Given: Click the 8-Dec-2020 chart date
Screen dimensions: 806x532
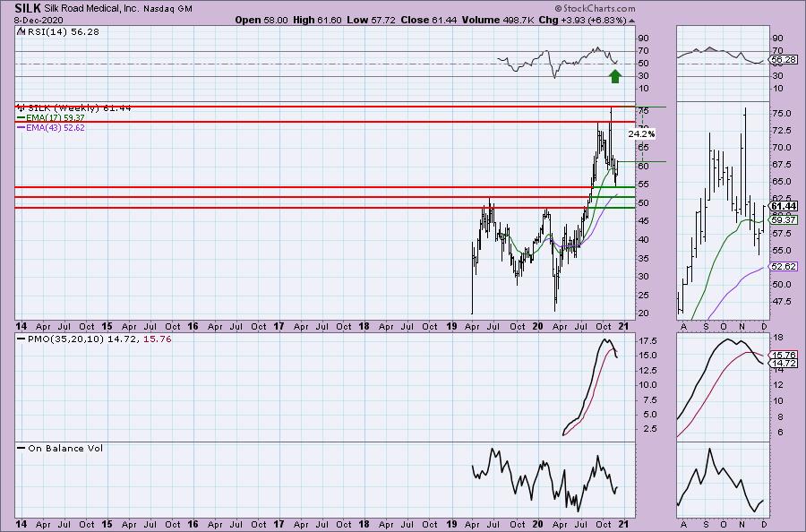Looking at the screenshot, I should coord(39,20).
